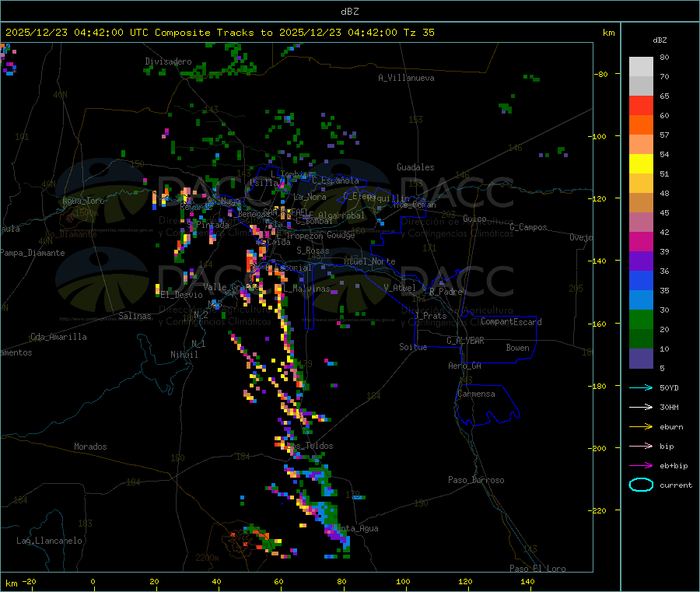700x592 pixels.
Task: Click the Composite Tracks timestamp header text
Action: (x=220, y=33)
